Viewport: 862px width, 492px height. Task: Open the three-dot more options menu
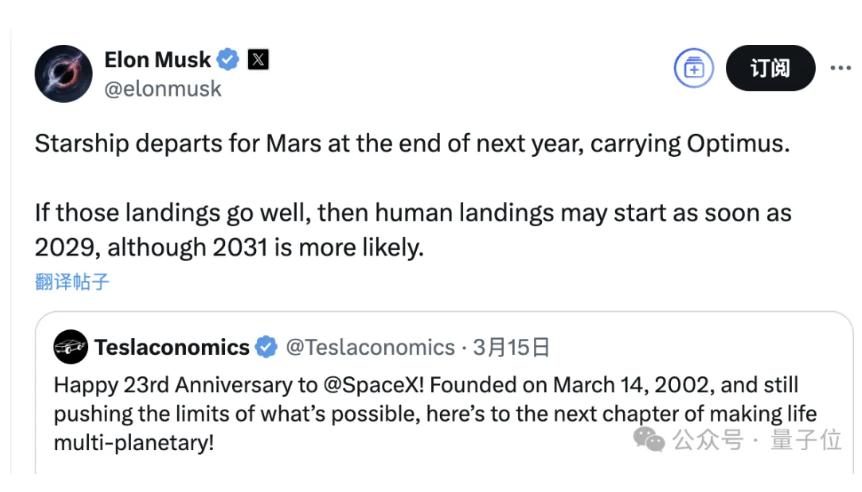[x=841, y=68]
